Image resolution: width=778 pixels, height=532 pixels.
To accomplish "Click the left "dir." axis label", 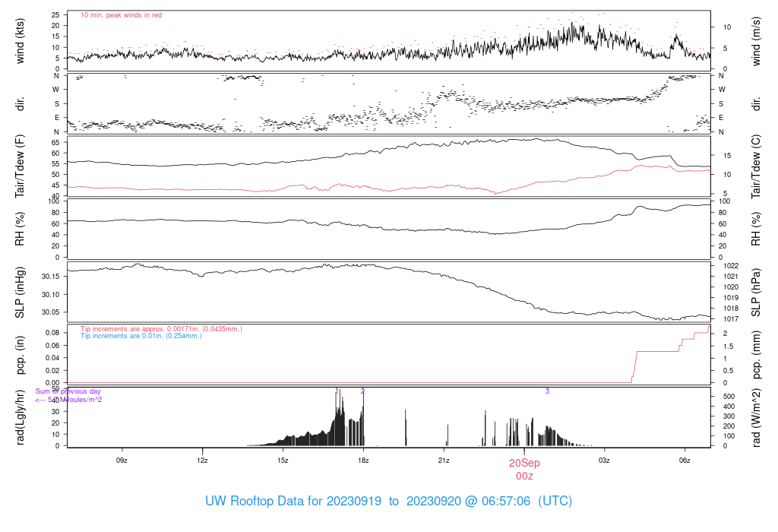I will 20,103.
